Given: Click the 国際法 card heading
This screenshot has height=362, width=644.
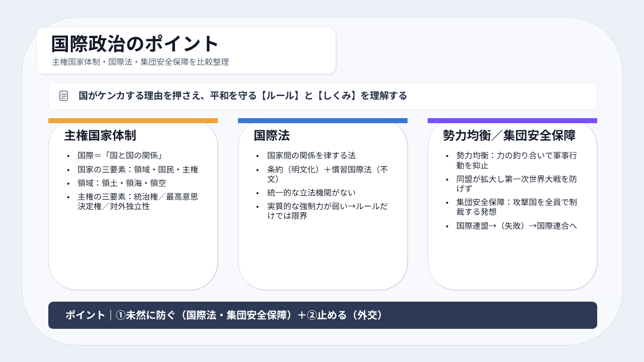Looking at the screenshot, I should pos(272,136).
